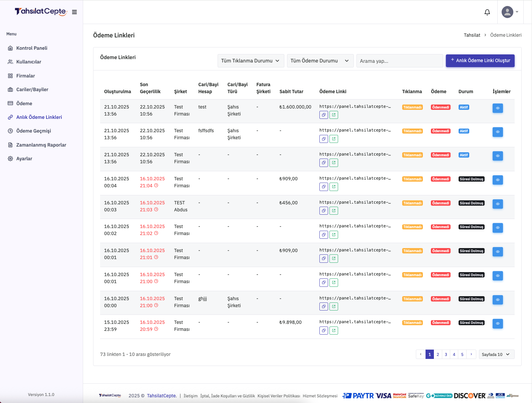This screenshot has width=532, height=403.
Task: Click the Arama yap search field
Action: tap(399, 61)
